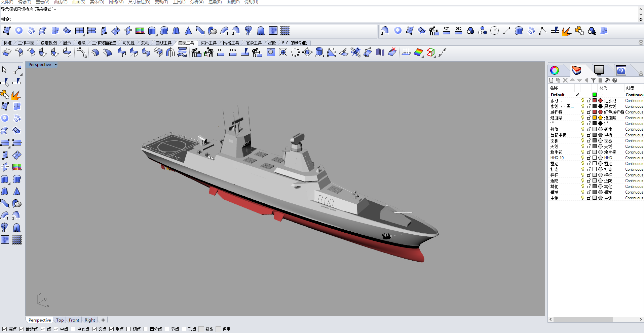Open the display monitor panel tab icon
The image size is (644, 333).
point(599,70)
